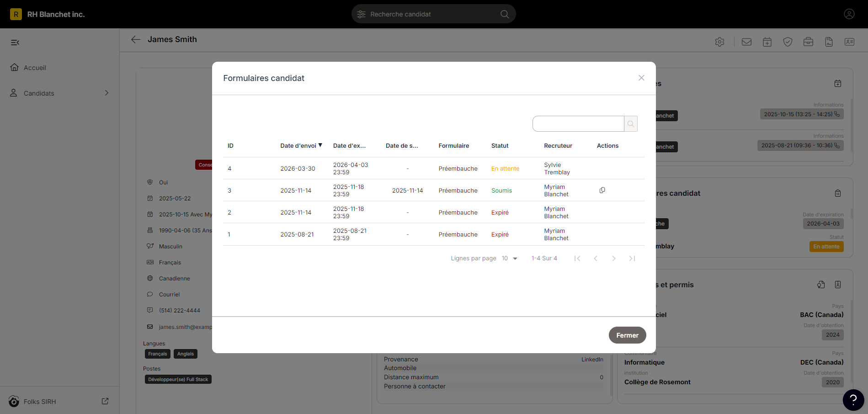Sort by the Statut column header
The width and height of the screenshot is (868, 414).
tap(500, 146)
